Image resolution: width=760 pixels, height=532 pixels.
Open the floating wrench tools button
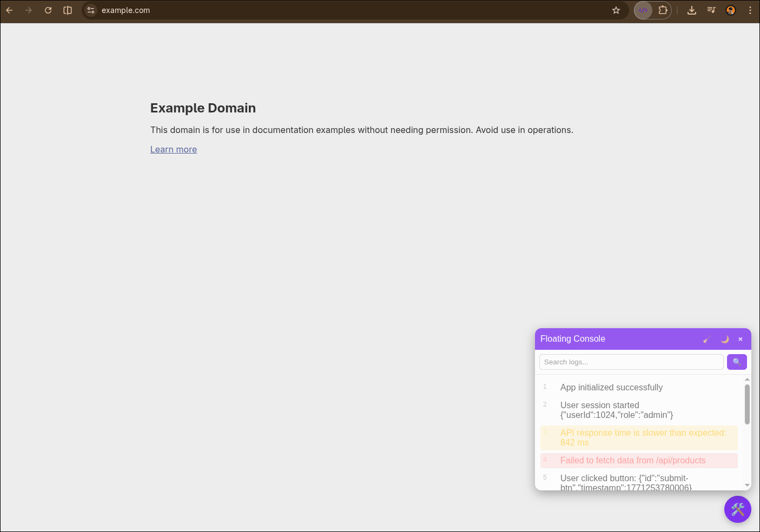click(x=737, y=509)
